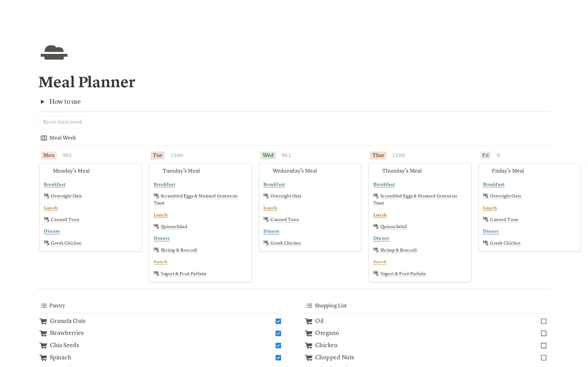Check the Chicken shopping list checkbox

(x=544, y=346)
